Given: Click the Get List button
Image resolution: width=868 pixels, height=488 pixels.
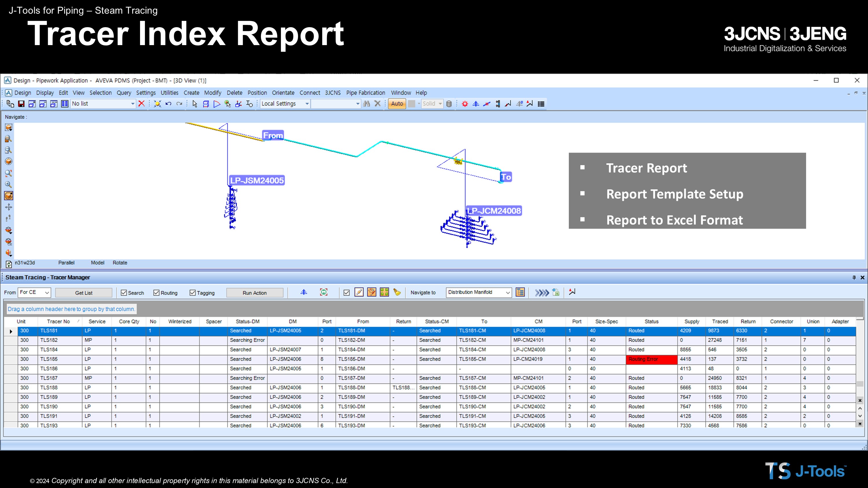Looking at the screenshot, I should 84,293.
